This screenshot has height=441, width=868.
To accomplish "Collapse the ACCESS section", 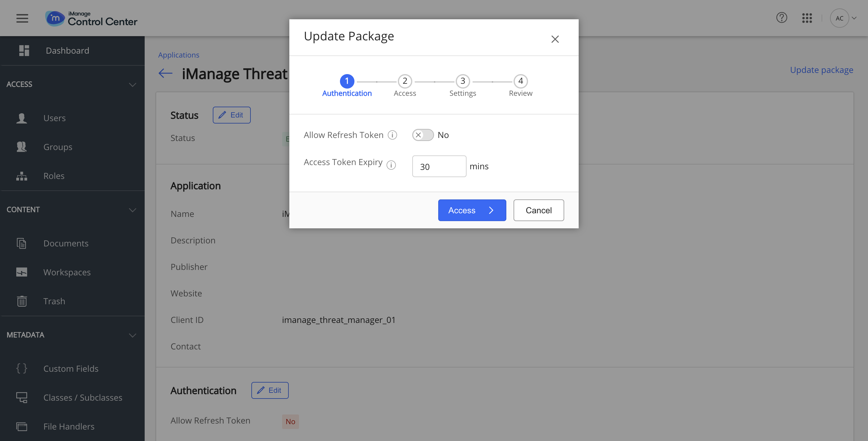I will pos(132,85).
